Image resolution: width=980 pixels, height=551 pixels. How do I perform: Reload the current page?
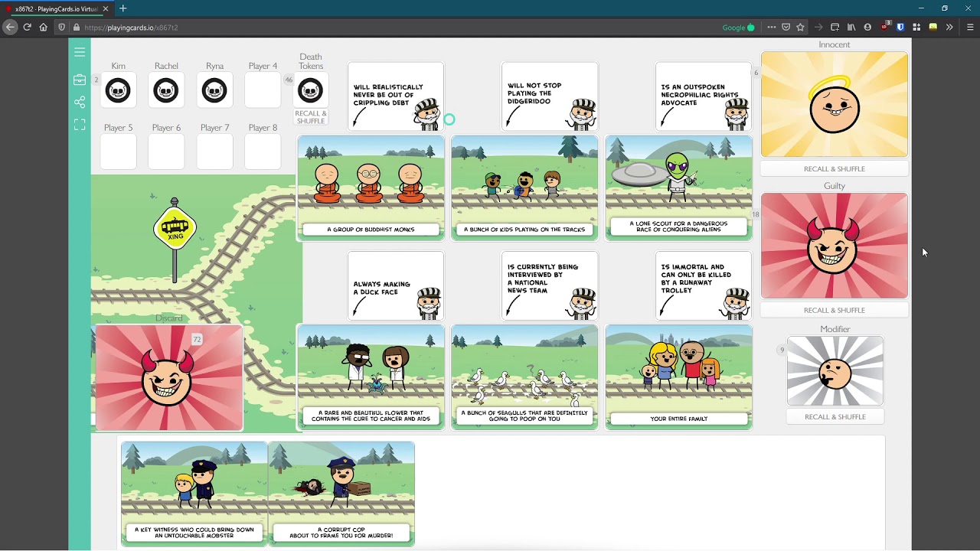click(27, 27)
